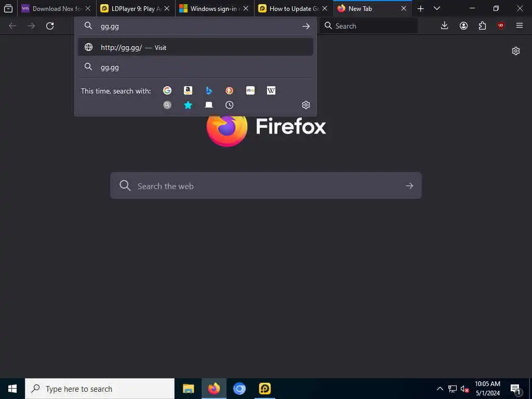Switch to How to Update tab
Image resolution: width=532 pixels, height=399 pixels.
[x=294, y=9]
